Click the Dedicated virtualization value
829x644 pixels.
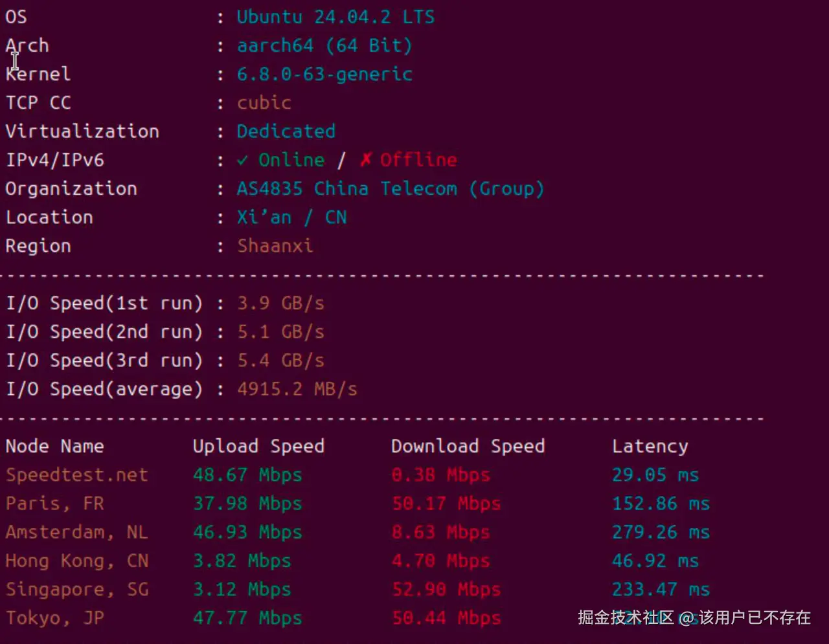(x=286, y=131)
